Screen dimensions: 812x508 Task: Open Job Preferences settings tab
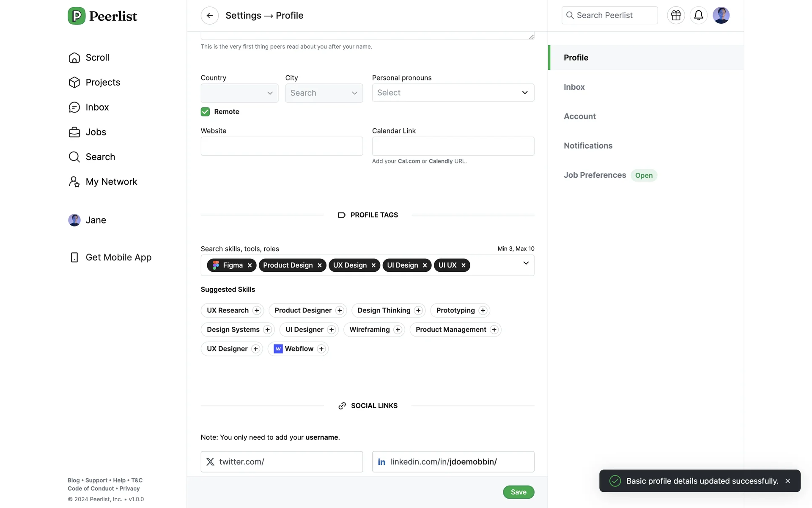tap(595, 175)
